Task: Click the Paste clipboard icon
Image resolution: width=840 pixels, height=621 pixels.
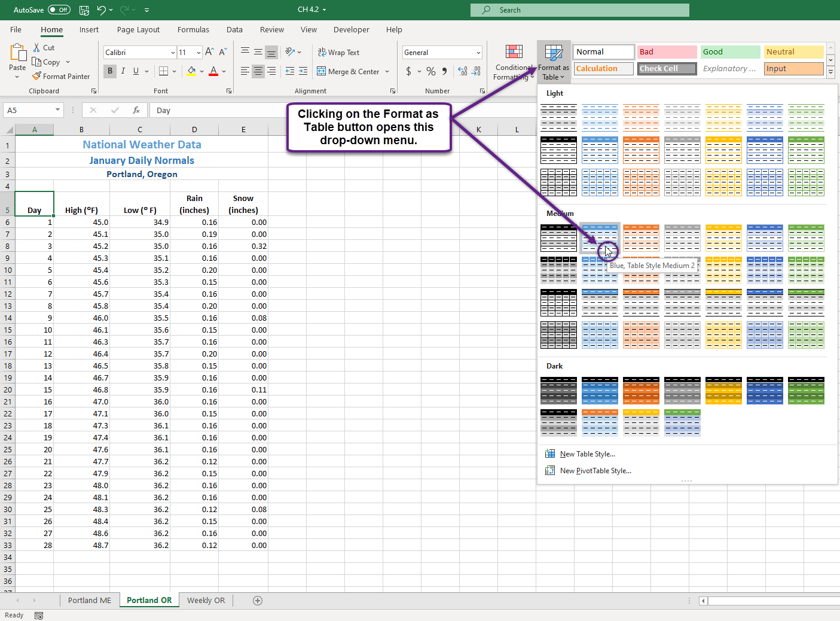Action: pos(17,53)
